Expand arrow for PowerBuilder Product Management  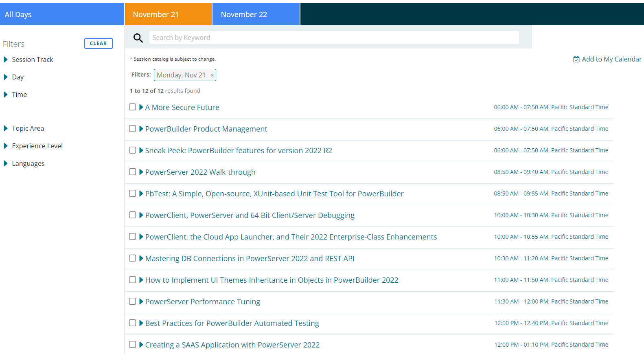pos(141,129)
